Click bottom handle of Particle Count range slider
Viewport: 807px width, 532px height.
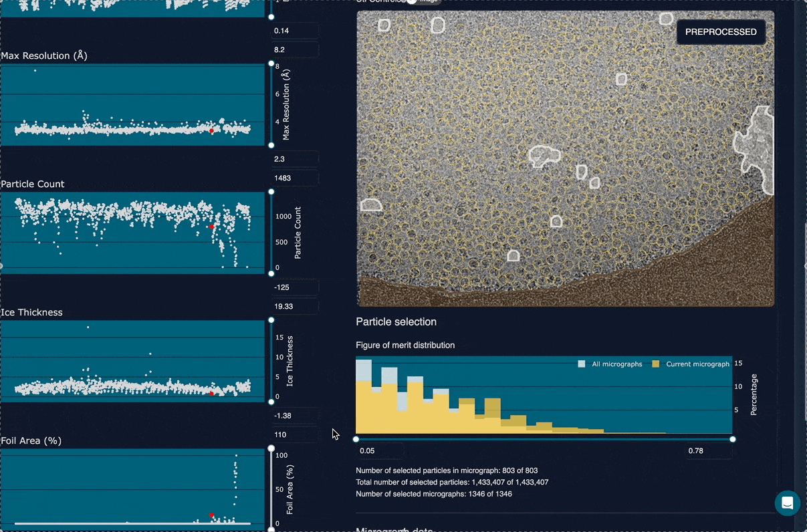click(x=271, y=273)
